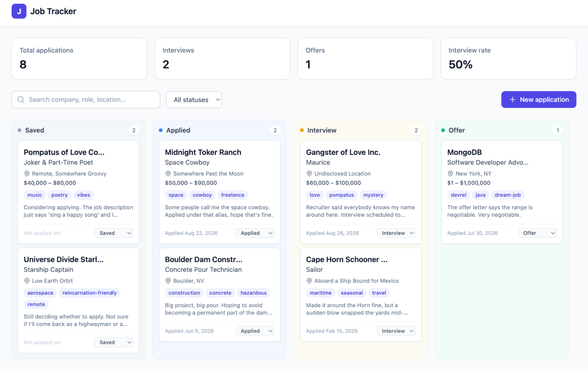The height and width of the screenshot is (372, 588).
Task: Change status on Boulder Dam card
Action: click(x=255, y=331)
